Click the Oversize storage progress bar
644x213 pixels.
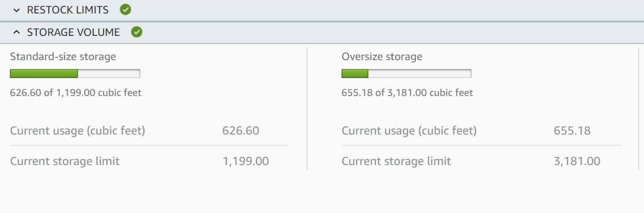click(406, 74)
